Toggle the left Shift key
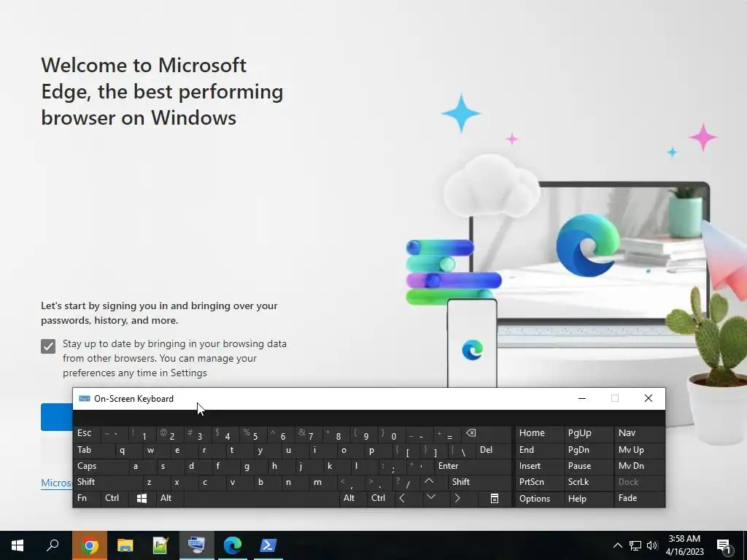Screen dimensions: 747x560 pos(108,482)
